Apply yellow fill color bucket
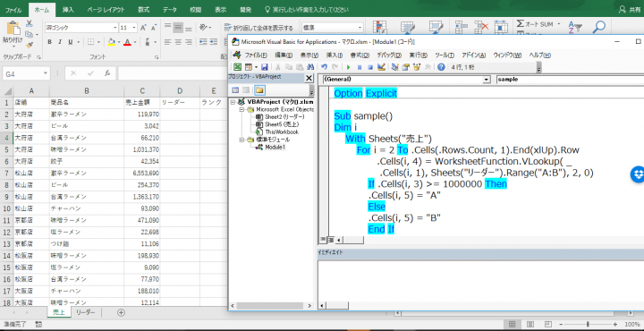 111,42
